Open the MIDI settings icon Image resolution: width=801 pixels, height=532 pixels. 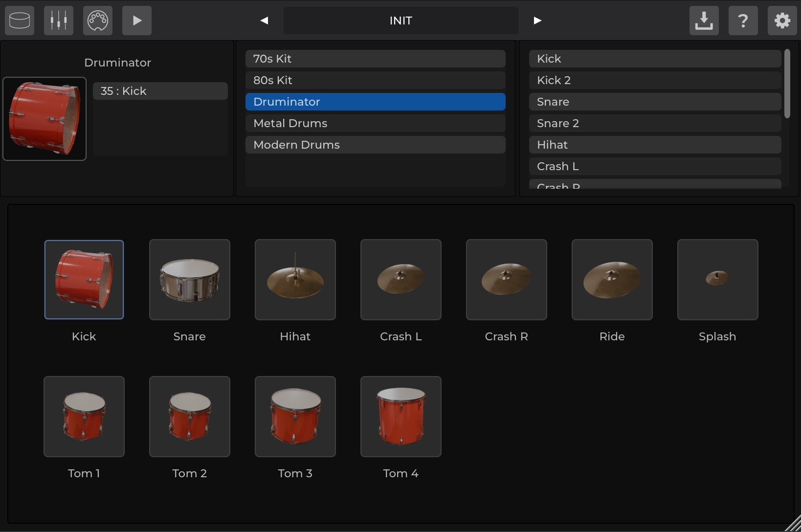click(x=98, y=21)
